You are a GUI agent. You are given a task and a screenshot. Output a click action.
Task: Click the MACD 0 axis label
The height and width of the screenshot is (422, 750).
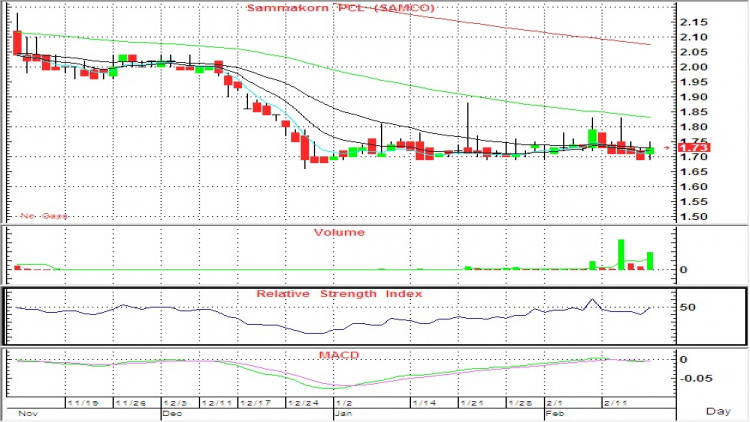tap(684, 360)
